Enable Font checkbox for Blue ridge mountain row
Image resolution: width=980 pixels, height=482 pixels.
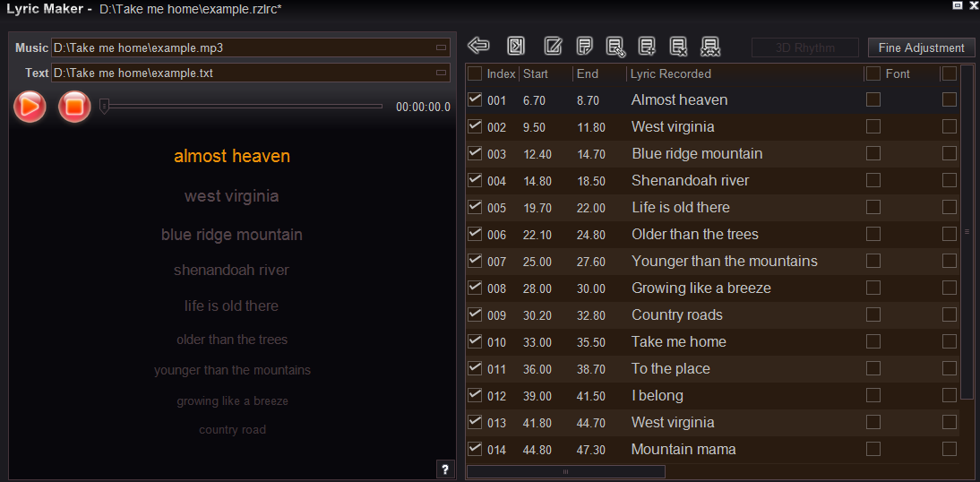tap(873, 153)
